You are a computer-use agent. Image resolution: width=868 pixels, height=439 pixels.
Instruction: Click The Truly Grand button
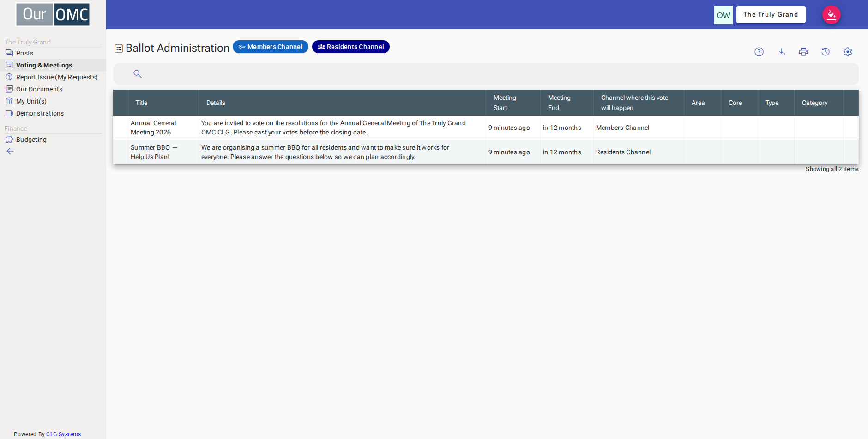pyautogui.click(x=771, y=15)
